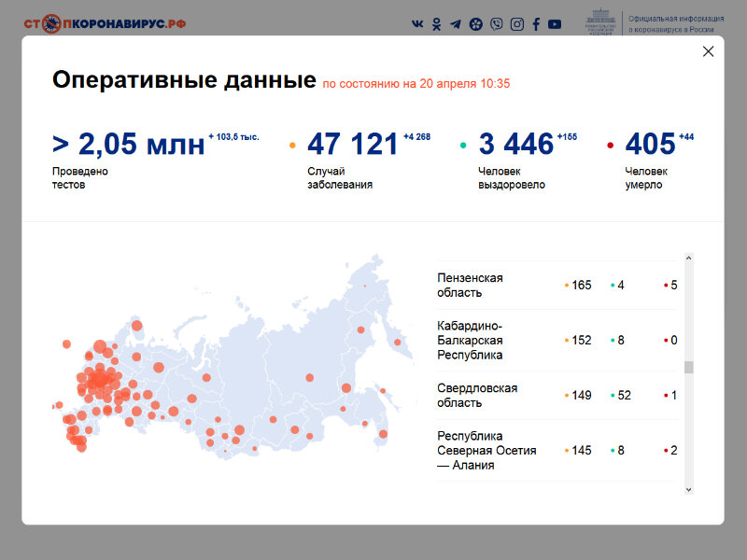747x560 pixels.
Task: Select Республика Северная Осетия — Алания row
Action: click(486, 450)
